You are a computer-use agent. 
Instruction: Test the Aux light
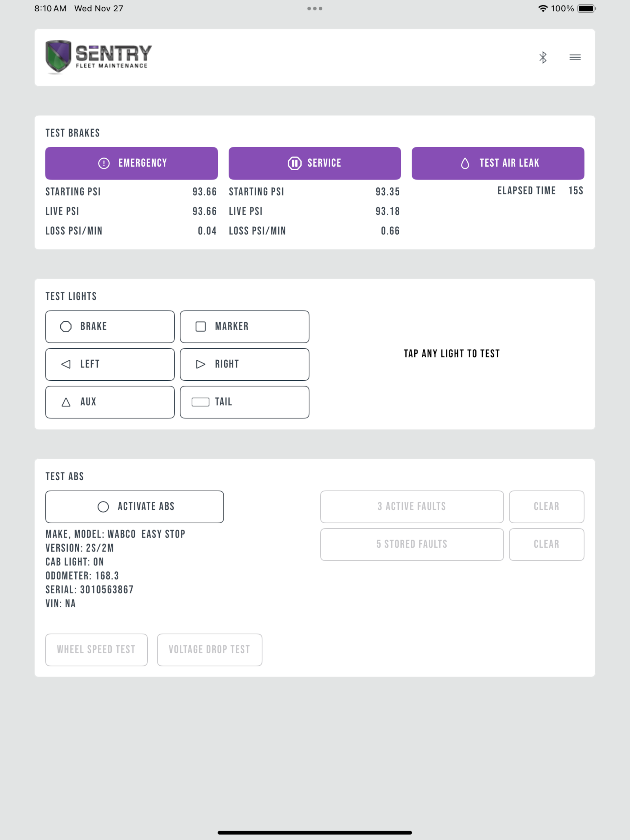tap(110, 402)
